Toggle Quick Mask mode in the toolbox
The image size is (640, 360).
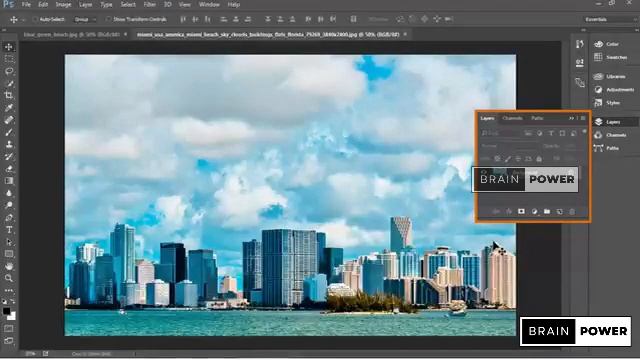9,328
